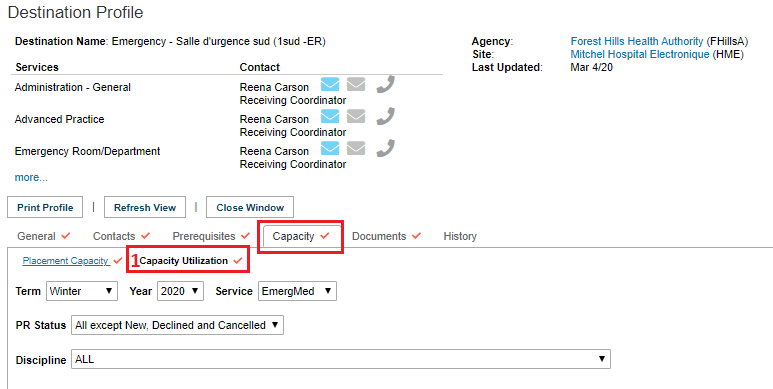Click blue email icon for Administration - General
The image size is (773, 389).
330,85
